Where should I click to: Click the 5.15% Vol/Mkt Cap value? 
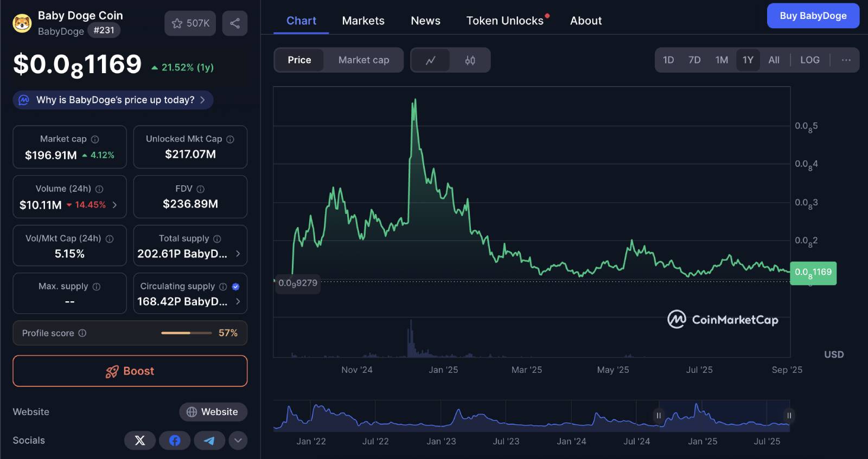point(69,254)
